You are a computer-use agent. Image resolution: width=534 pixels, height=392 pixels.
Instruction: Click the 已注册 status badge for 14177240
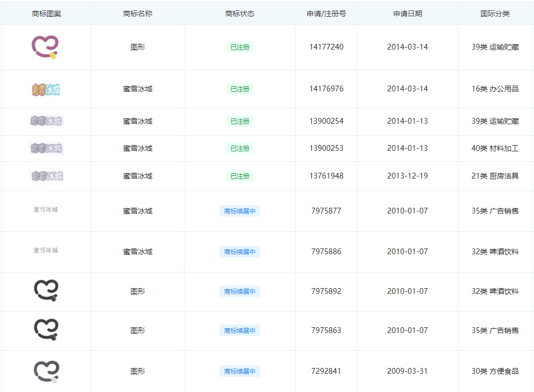coord(240,47)
